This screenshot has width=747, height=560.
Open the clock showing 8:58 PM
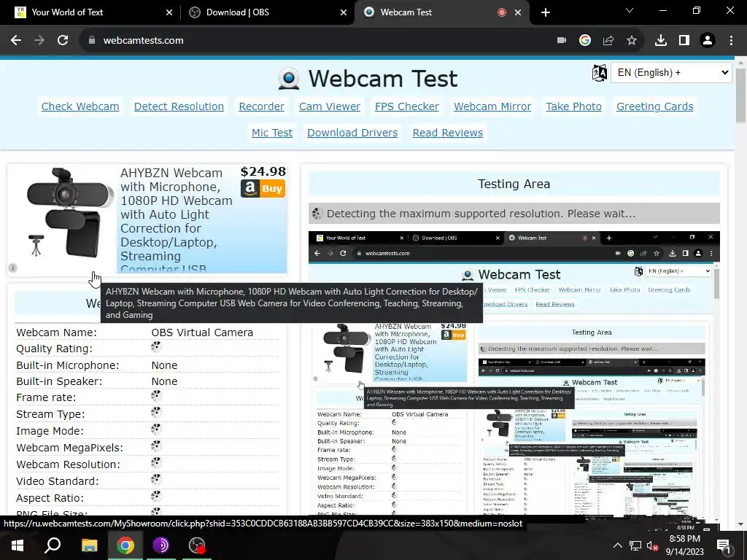coord(684,545)
